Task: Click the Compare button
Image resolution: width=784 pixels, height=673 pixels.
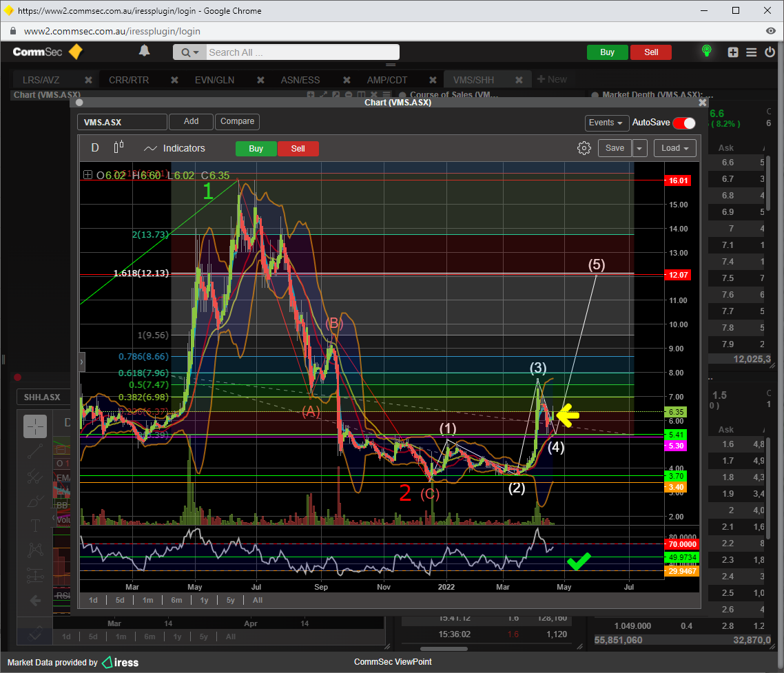Action: [237, 121]
